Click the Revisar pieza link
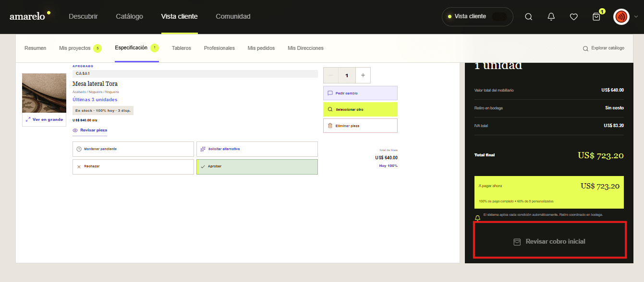Screen dimensions: 644x282 click(x=90, y=130)
